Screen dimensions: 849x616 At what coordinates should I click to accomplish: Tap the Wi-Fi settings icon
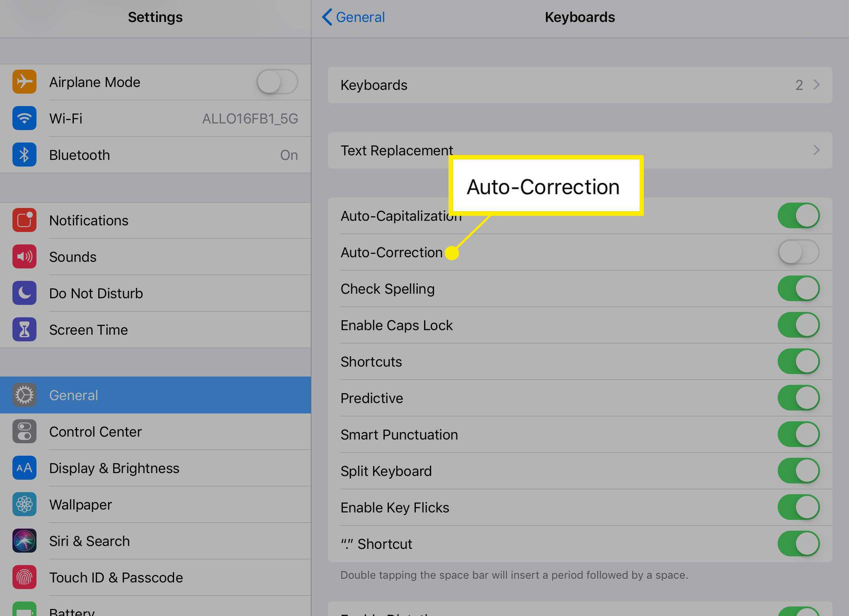[x=24, y=118]
